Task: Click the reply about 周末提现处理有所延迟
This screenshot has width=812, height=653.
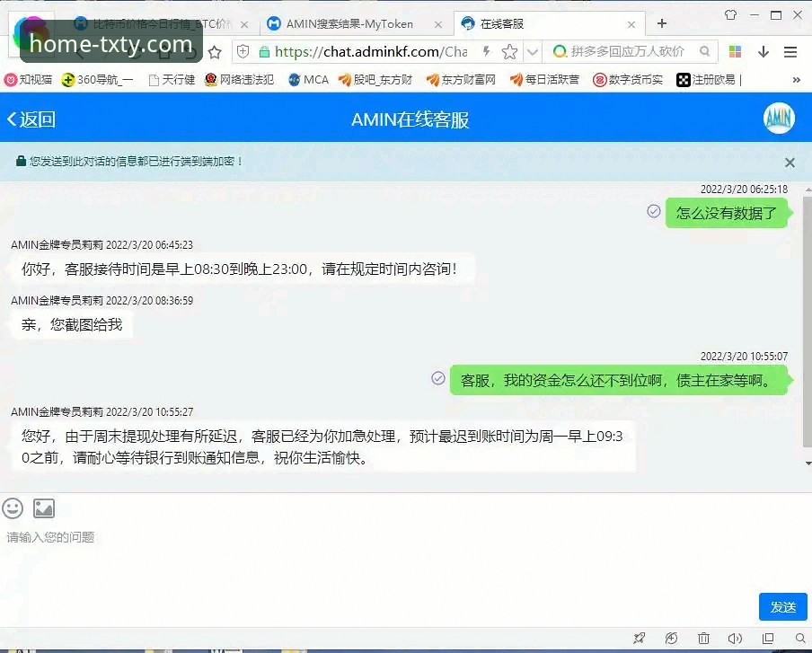Action: tap(322, 447)
